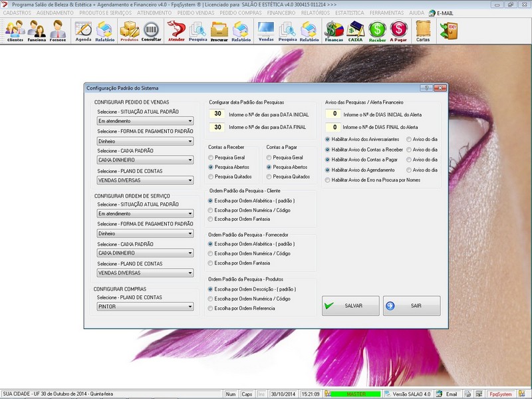The width and height of the screenshot is (532, 399).
Task: Open Pesquisa icon next to Atender
Action: coord(198,31)
